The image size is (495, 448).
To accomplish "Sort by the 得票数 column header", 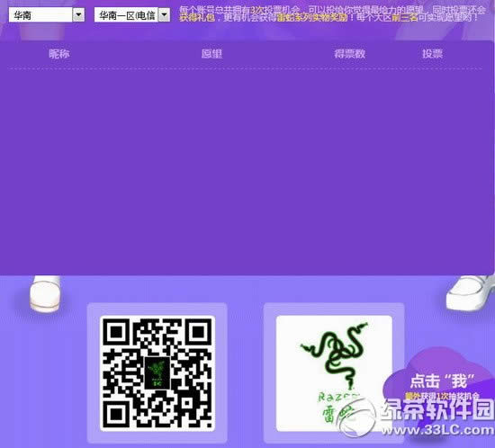I will click(x=350, y=54).
